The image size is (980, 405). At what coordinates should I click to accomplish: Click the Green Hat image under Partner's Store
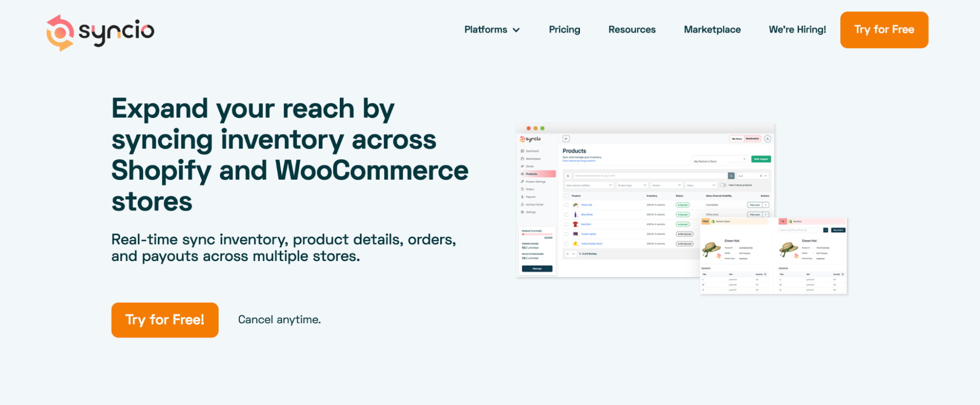point(711,249)
